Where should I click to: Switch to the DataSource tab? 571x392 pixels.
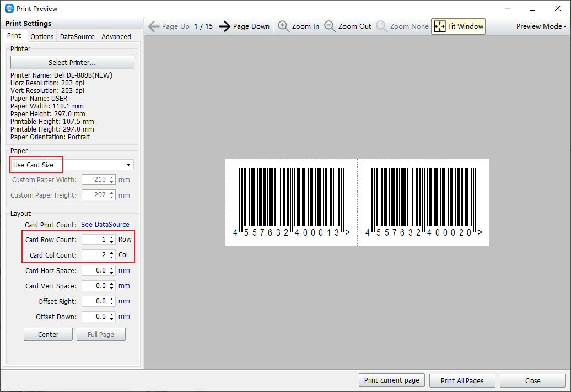point(77,37)
